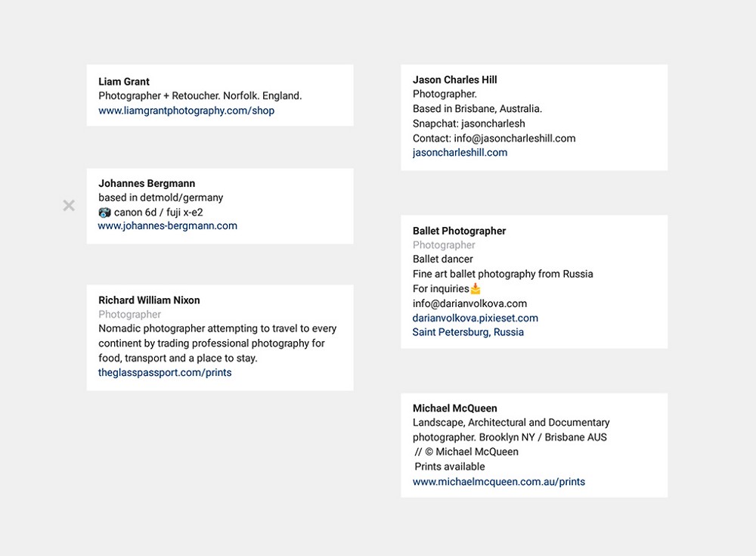756x556 pixels.
Task: Click gray Photographer label under Richard William Nixon
Action: [130, 314]
